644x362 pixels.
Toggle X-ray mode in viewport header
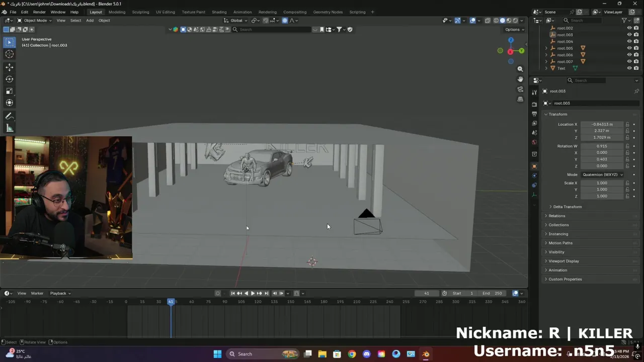[488, 21]
